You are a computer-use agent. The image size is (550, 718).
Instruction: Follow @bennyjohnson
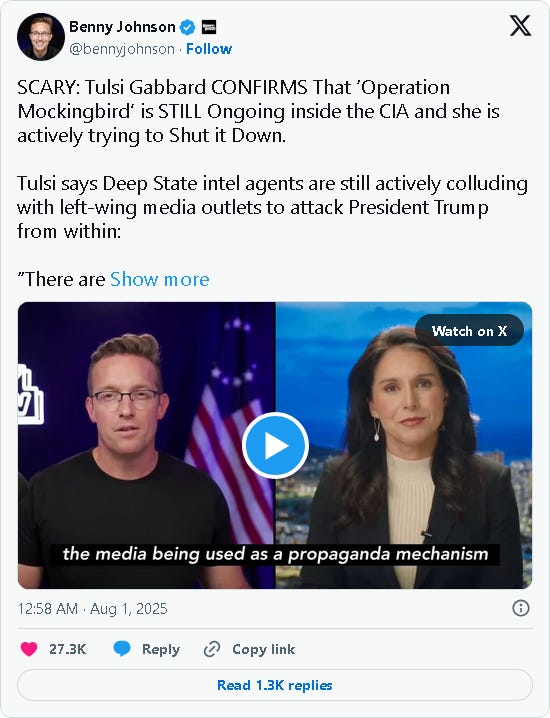209,49
